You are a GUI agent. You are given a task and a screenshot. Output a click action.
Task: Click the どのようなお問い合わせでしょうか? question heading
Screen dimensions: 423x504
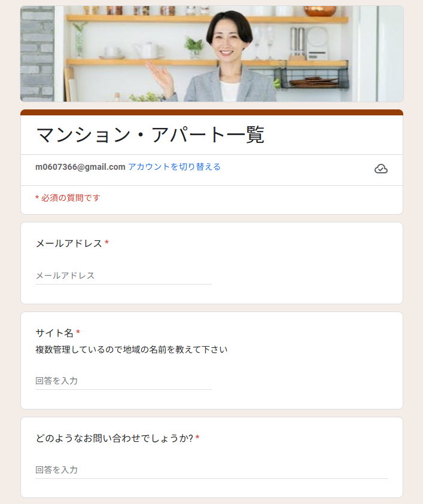[x=114, y=438]
